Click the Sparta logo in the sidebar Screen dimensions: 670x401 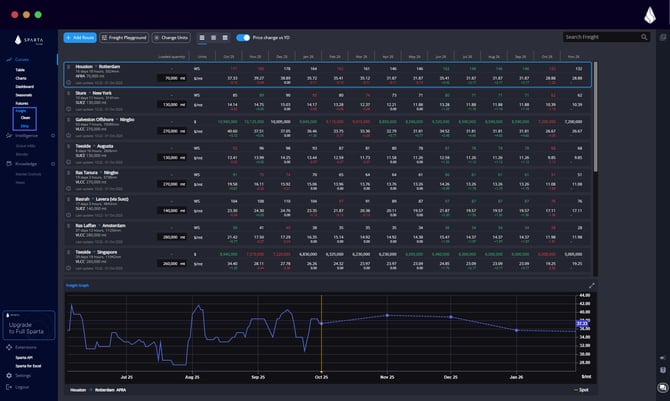tap(27, 40)
